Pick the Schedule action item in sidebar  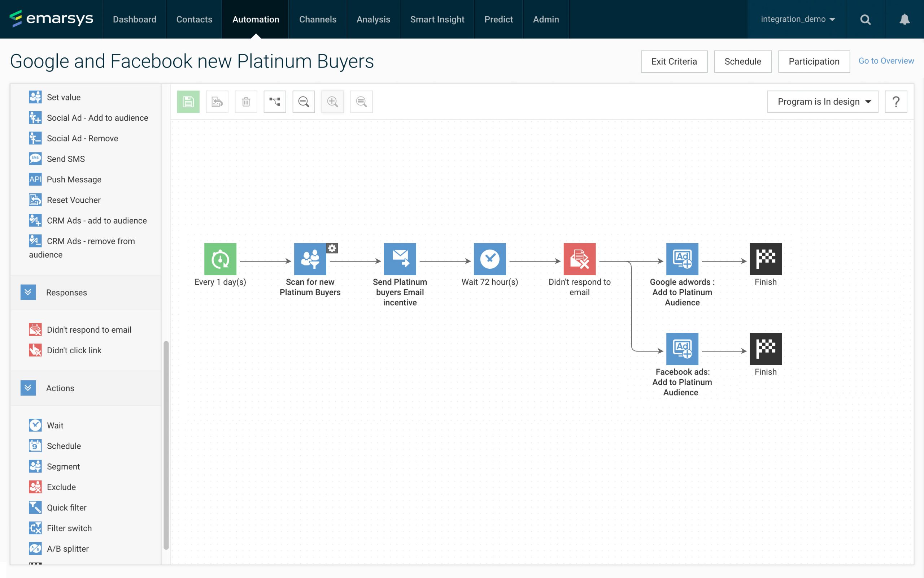click(55, 446)
